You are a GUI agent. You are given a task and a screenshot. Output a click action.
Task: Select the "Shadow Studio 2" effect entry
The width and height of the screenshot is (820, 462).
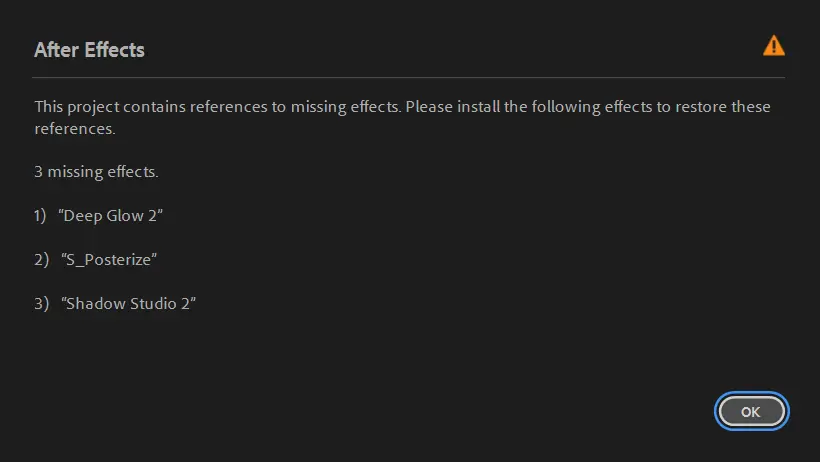coord(128,304)
